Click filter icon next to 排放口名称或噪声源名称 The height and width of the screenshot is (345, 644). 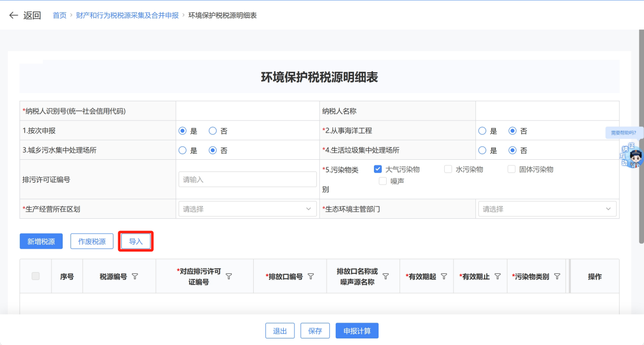(386, 276)
